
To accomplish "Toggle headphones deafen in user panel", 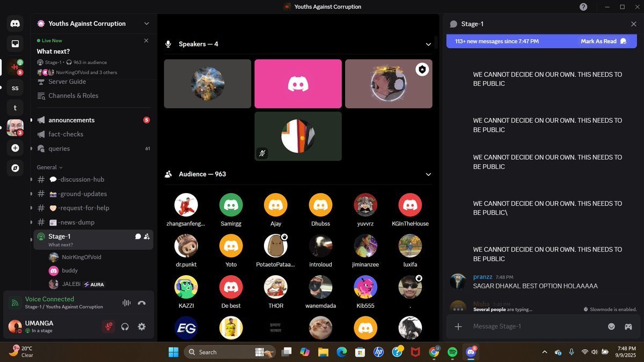I will pyautogui.click(x=125, y=327).
